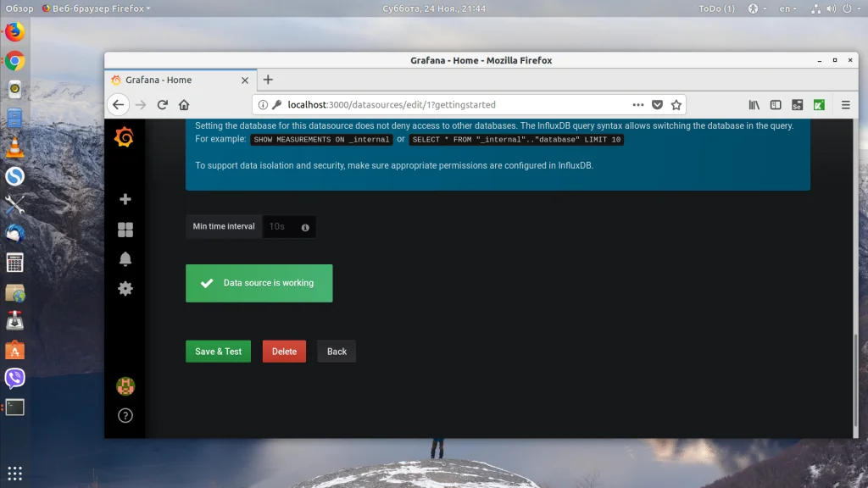Open Viber from the dock
This screenshot has width=868, height=488.
[x=15, y=379]
